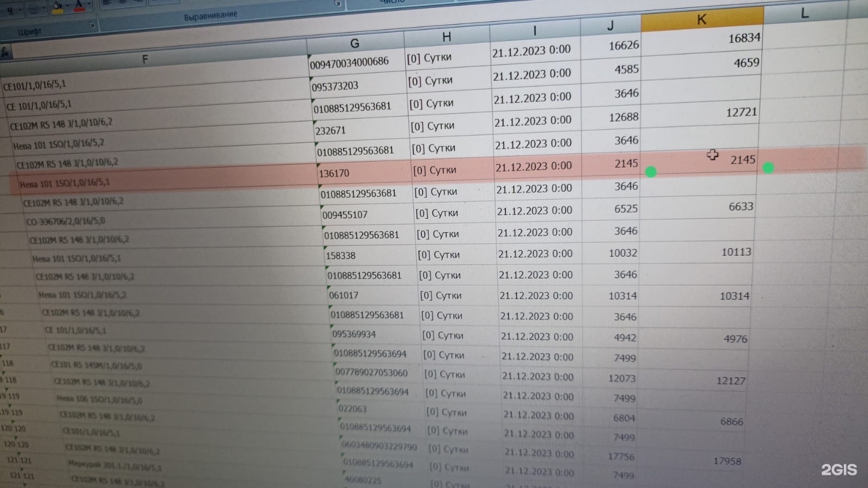This screenshot has height=488, width=868.
Task: Apply the fill color bucket button
Action: click(58, 7)
